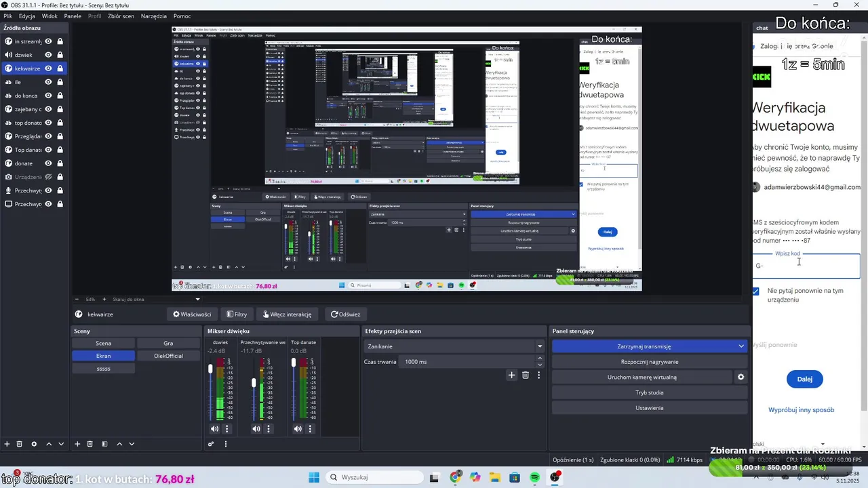Click the Dalej button

click(x=805, y=379)
